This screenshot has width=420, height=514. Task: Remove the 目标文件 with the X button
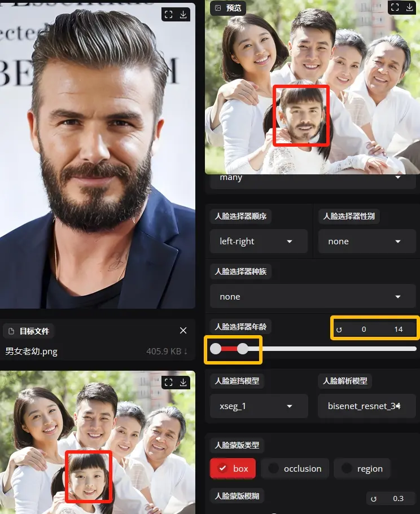point(183,331)
